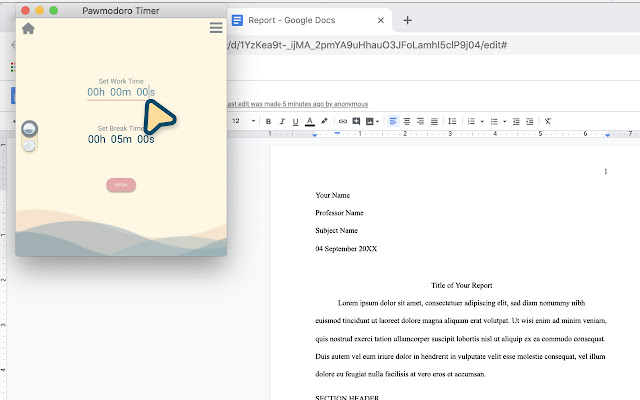The width and height of the screenshot is (640, 400).
Task: Add a comment from the toolbar
Action: tap(356, 121)
